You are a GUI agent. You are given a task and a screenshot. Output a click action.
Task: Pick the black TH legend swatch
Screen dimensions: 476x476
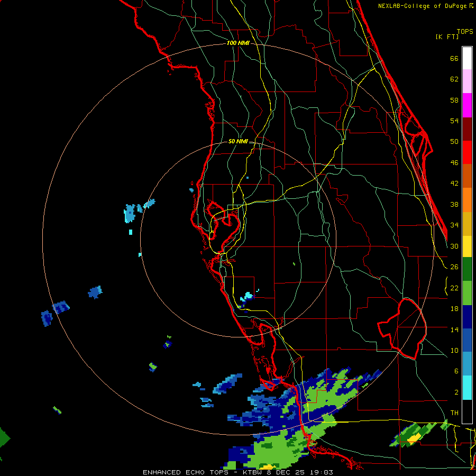467,411
